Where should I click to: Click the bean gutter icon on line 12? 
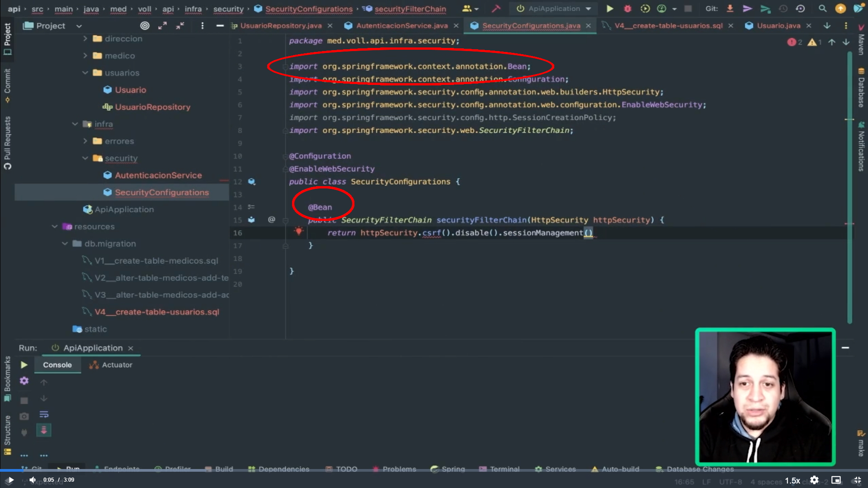[252, 182]
